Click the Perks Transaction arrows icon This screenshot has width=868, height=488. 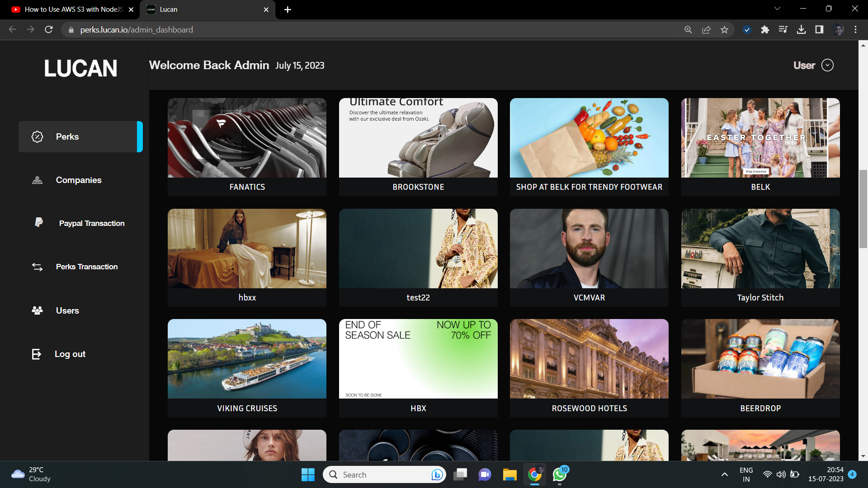click(x=37, y=267)
